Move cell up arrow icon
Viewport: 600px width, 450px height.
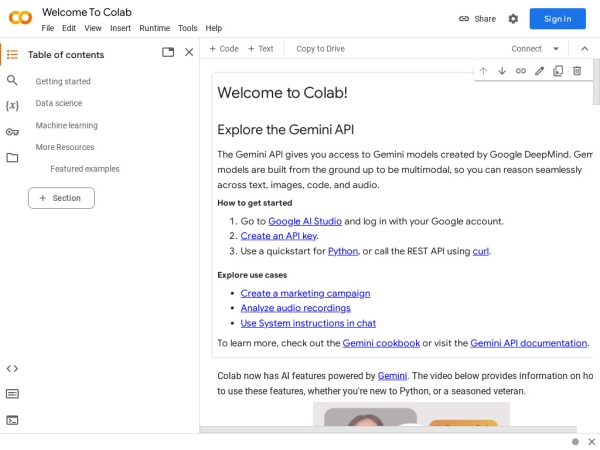[483, 71]
